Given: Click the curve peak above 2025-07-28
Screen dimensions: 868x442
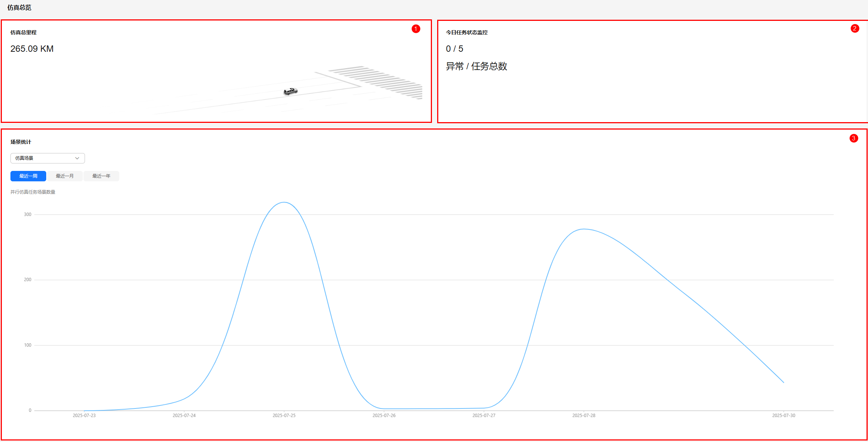Looking at the screenshot, I should click(x=584, y=229).
